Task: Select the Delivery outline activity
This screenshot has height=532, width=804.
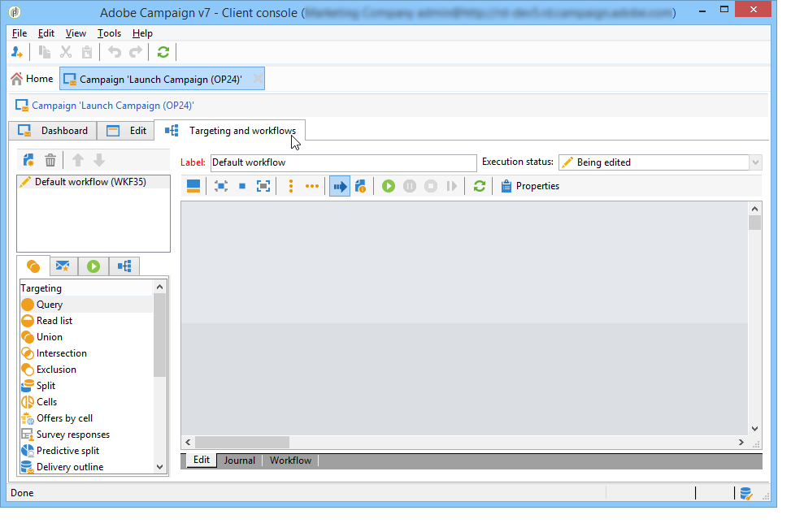Action: pyautogui.click(x=86, y=467)
